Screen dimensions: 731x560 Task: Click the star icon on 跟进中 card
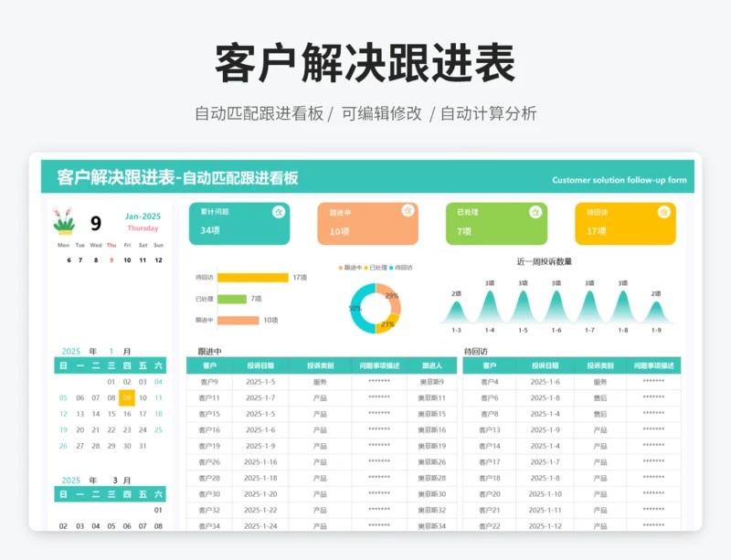coord(407,211)
